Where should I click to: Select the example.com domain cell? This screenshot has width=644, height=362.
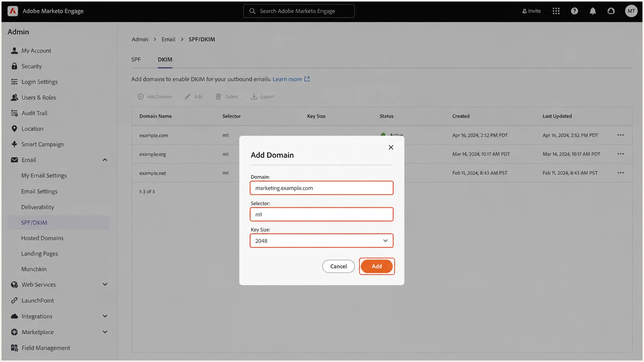coord(154,135)
